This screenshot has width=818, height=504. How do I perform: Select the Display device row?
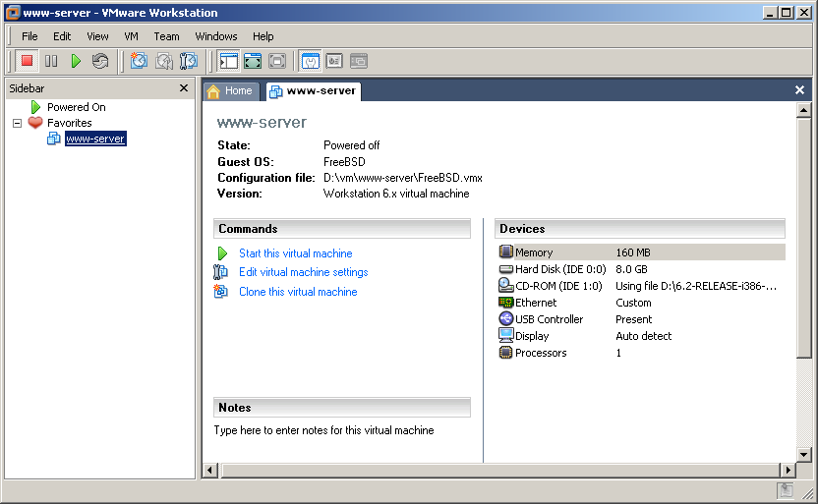[641, 336]
